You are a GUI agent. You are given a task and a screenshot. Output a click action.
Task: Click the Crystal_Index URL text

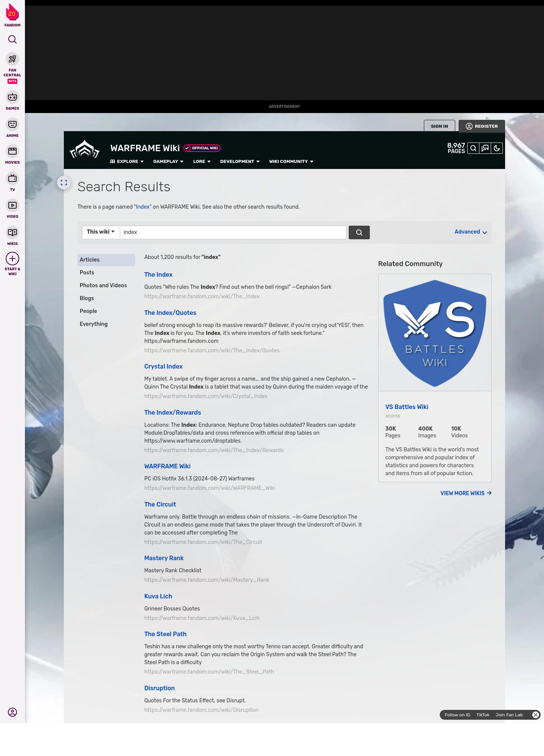pyautogui.click(x=206, y=396)
